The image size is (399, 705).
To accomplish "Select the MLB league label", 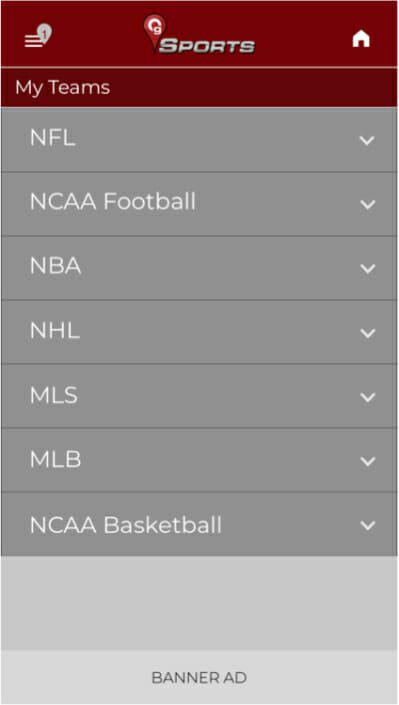I will click(x=55, y=460).
